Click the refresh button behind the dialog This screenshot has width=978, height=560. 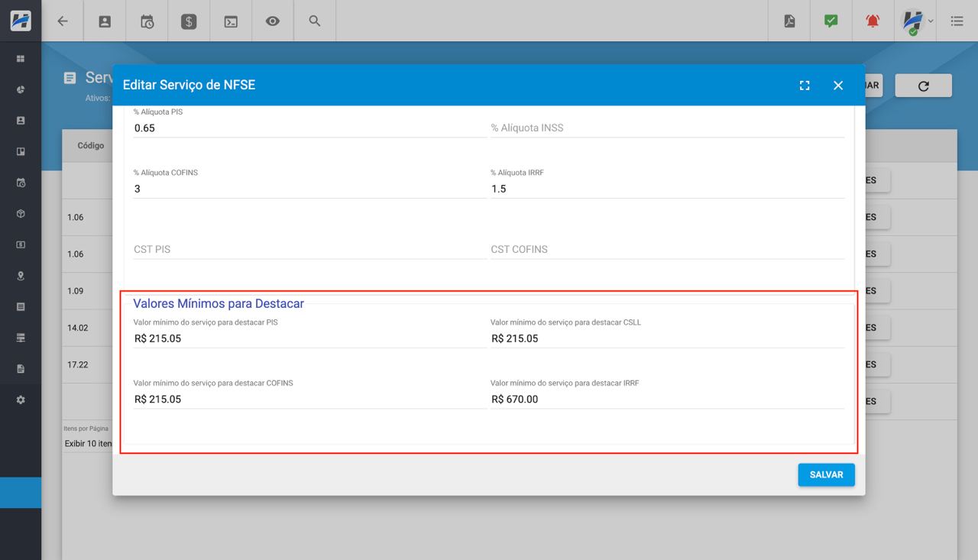[923, 86]
